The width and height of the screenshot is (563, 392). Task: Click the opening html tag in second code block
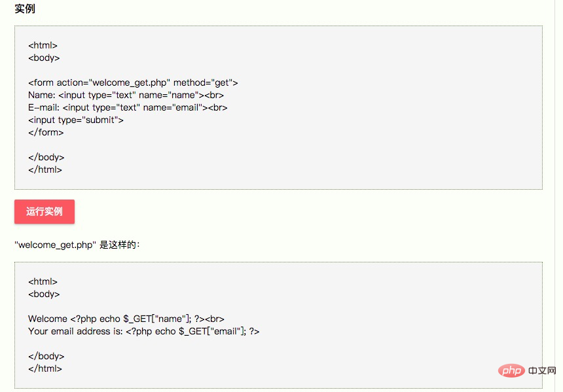coord(43,281)
